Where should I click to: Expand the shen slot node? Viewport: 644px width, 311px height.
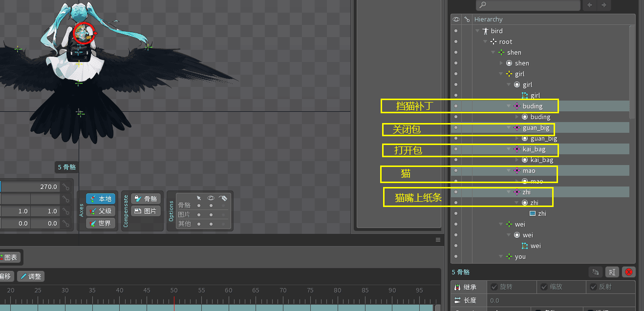(501, 63)
